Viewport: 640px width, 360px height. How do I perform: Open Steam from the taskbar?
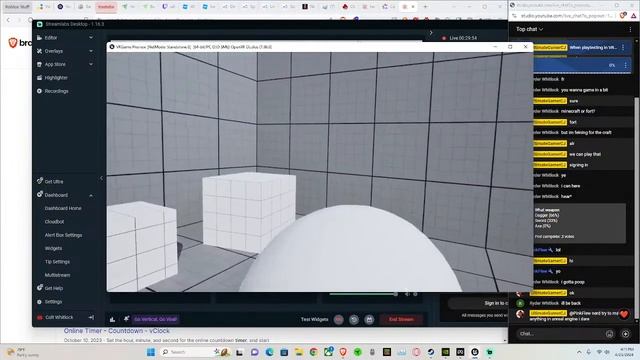(431, 352)
